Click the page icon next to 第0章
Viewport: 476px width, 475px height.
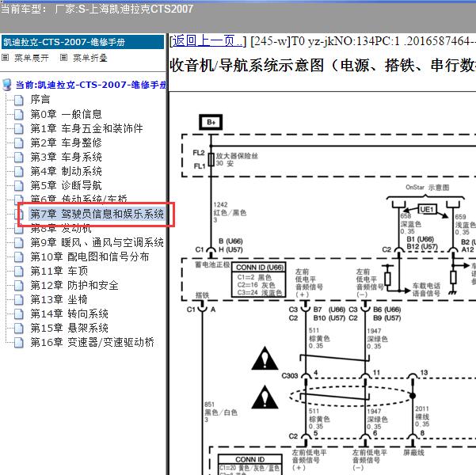coord(19,115)
